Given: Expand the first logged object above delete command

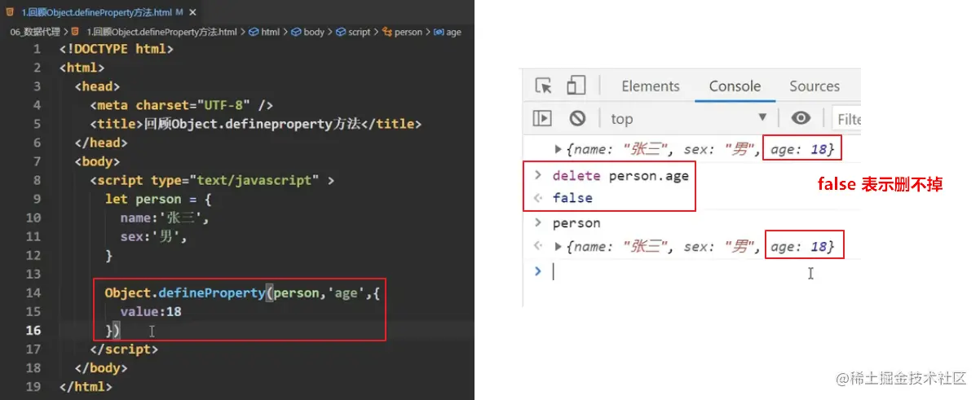Looking at the screenshot, I should click(558, 149).
